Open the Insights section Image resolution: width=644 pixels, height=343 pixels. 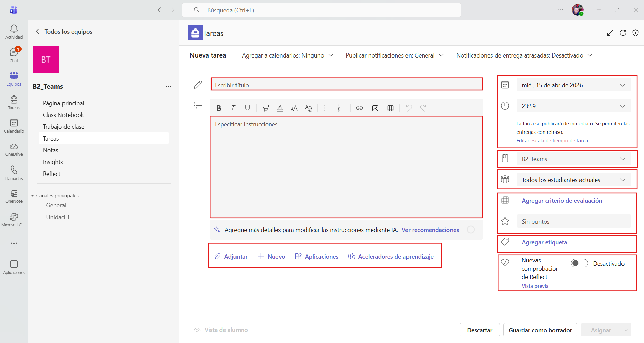click(x=53, y=162)
